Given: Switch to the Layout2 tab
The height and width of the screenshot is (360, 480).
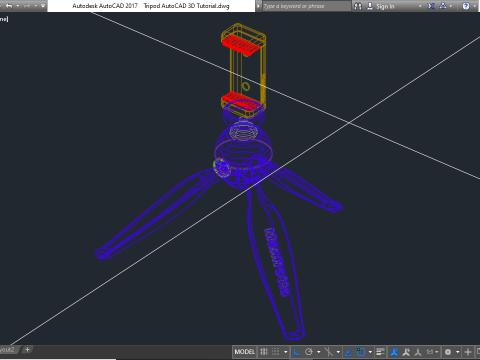Looking at the screenshot, I should [8, 350].
